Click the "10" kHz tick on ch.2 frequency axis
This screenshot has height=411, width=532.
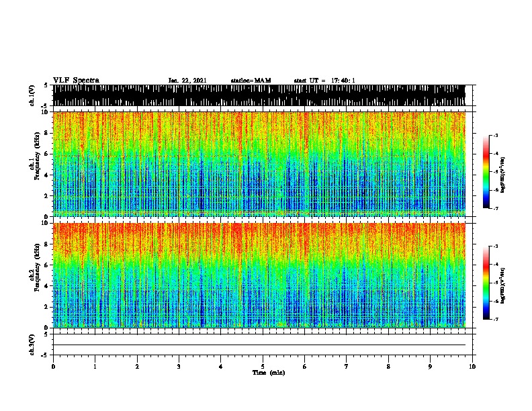tap(46, 223)
